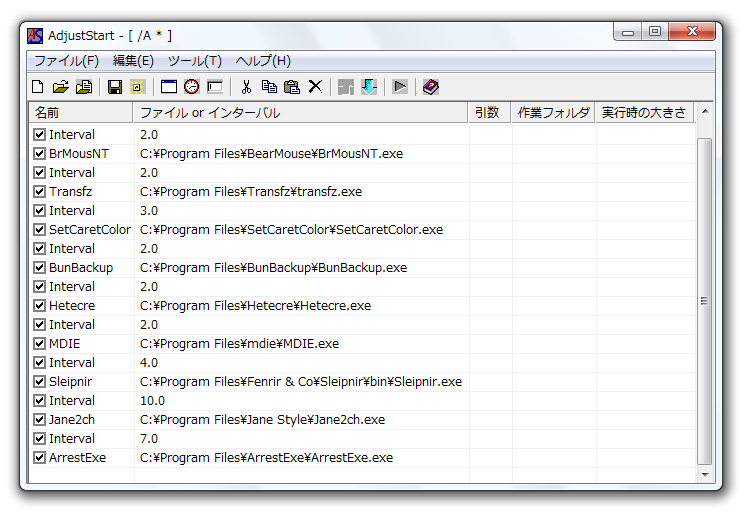Select the ArrestExe name label
The width and height of the screenshot is (746, 514).
pyautogui.click(x=78, y=458)
